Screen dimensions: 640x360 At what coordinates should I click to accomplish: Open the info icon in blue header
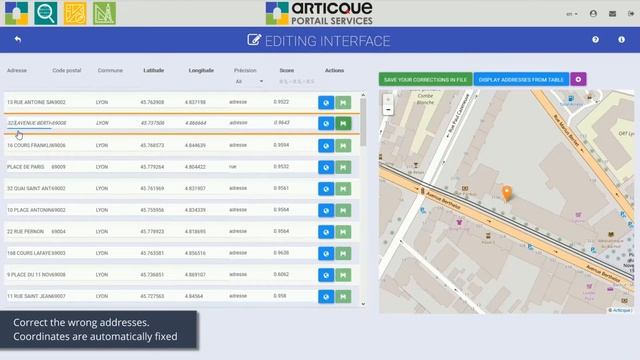(621, 40)
